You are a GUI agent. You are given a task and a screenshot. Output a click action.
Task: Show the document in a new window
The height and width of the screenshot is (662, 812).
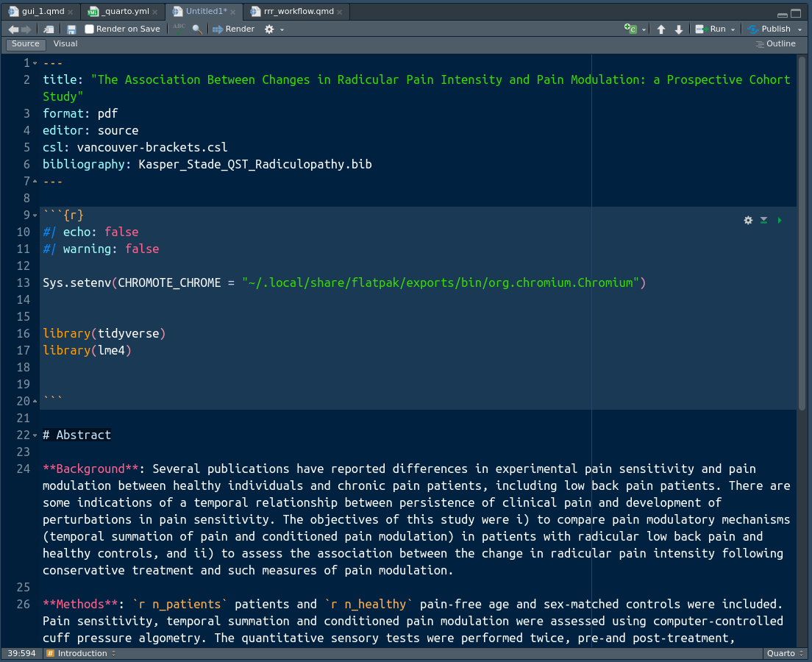tap(49, 29)
